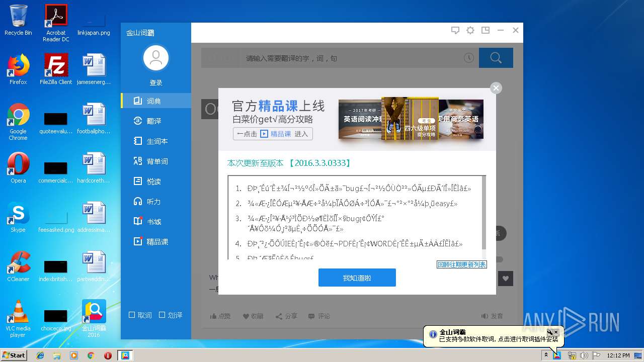Click the 精品课 进入 banner button

click(273, 134)
